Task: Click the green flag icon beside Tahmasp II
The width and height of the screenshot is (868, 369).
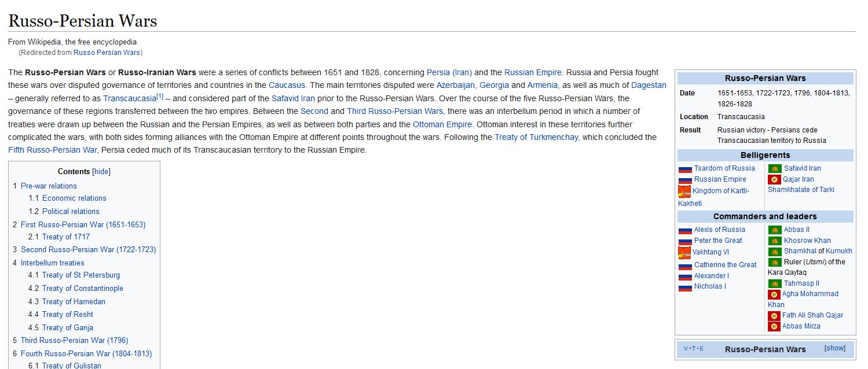Action: 775,284
